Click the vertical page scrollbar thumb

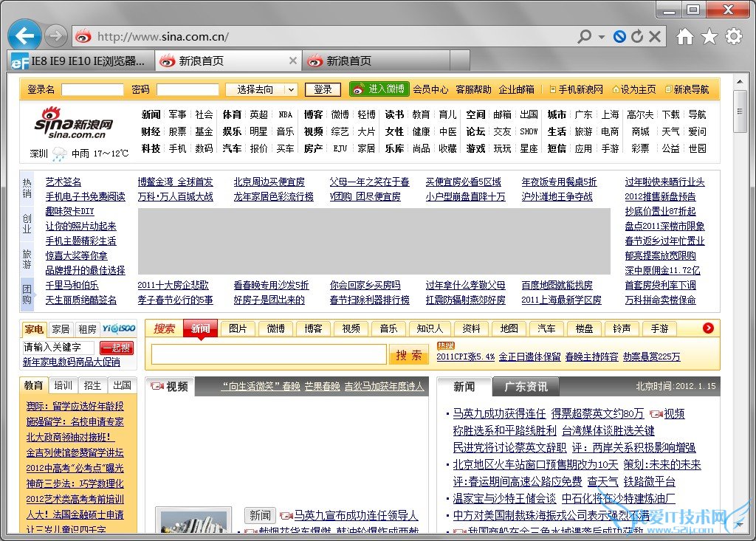coord(740,111)
